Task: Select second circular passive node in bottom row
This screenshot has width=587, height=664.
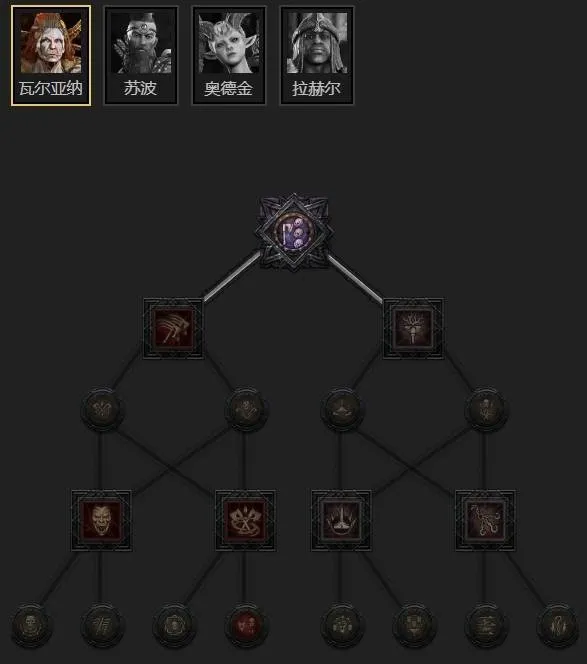Action: point(102,625)
